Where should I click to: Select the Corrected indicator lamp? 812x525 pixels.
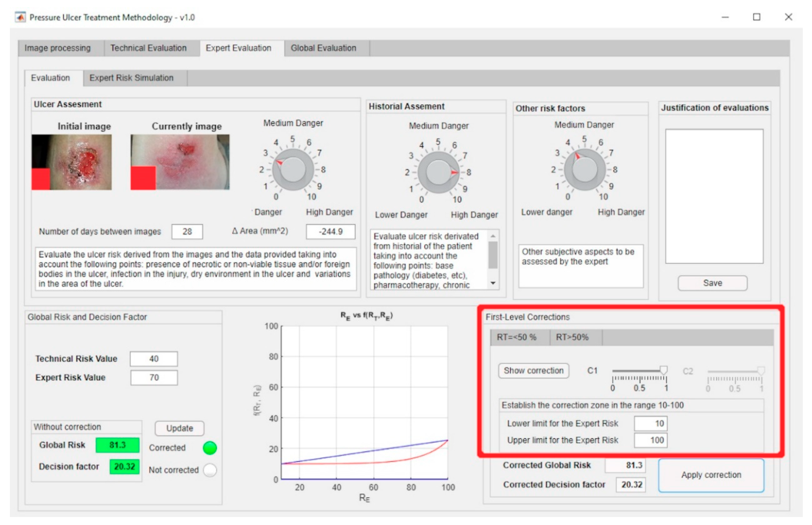coord(210,448)
